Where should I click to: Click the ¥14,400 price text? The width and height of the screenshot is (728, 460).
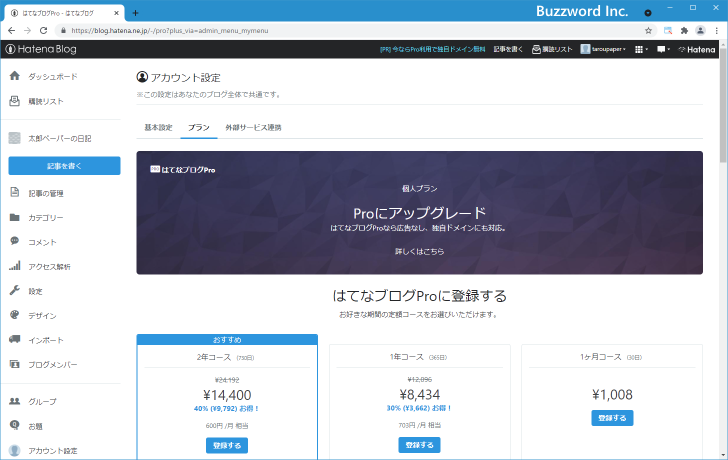pos(227,395)
